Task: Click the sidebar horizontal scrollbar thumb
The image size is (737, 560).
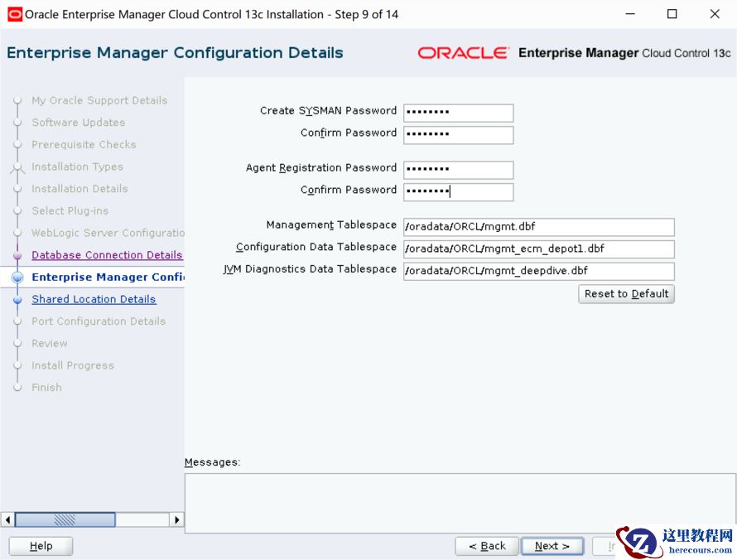Action: (65, 519)
